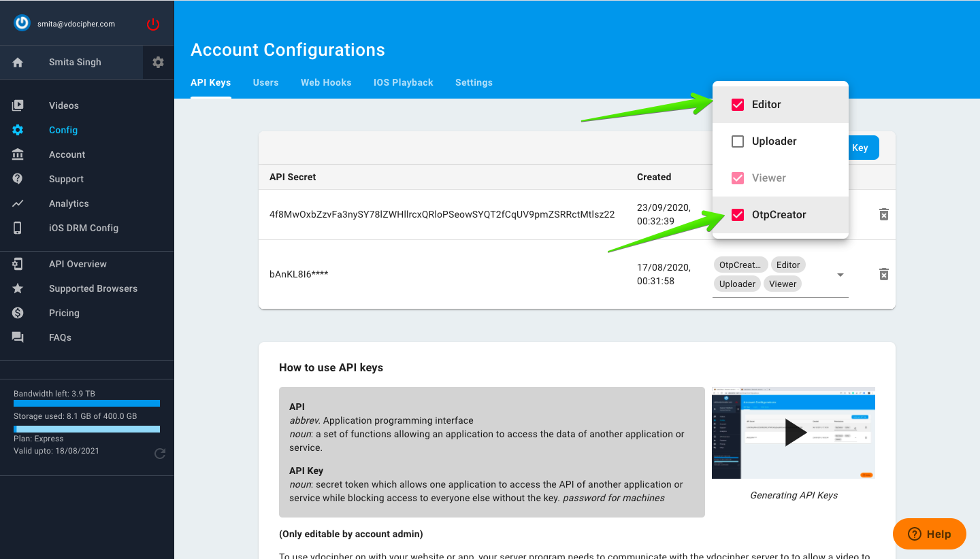This screenshot has width=980, height=559.
Task: Open API Overview link in sidebar
Action: [78, 264]
